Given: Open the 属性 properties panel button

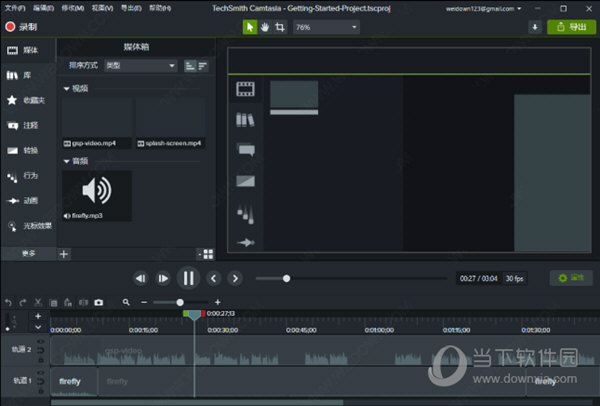Looking at the screenshot, I should (x=571, y=278).
